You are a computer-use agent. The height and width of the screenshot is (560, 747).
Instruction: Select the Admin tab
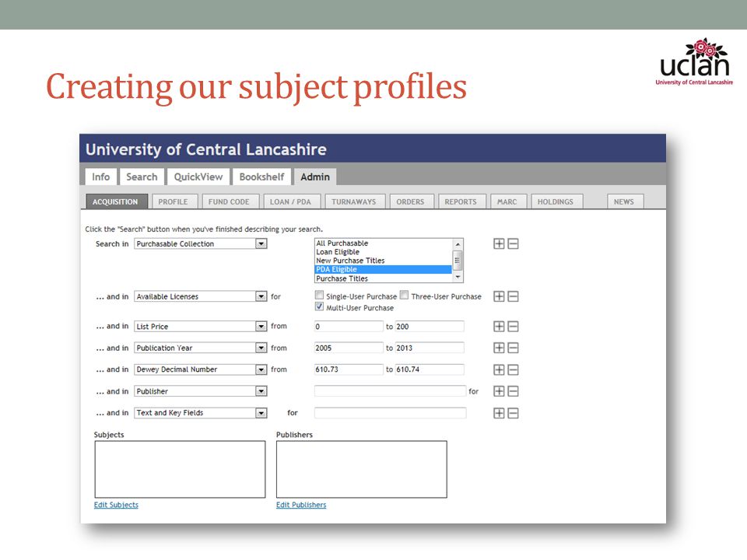click(315, 177)
